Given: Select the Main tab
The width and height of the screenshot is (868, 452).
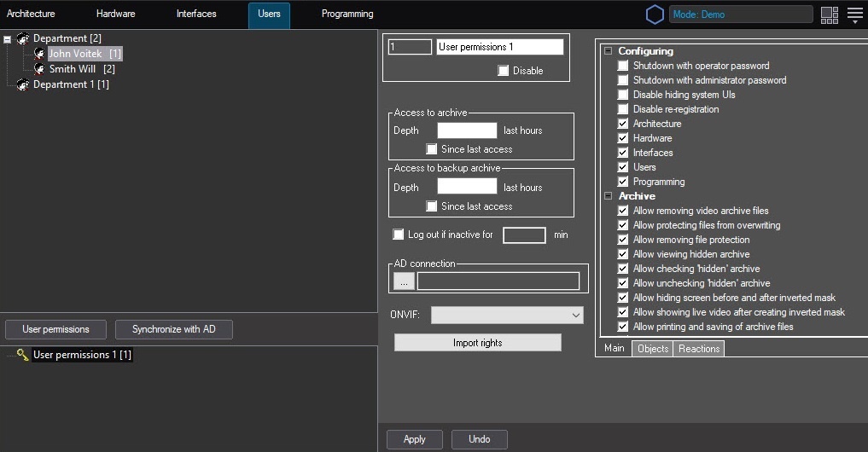Looking at the screenshot, I should (615, 348).
